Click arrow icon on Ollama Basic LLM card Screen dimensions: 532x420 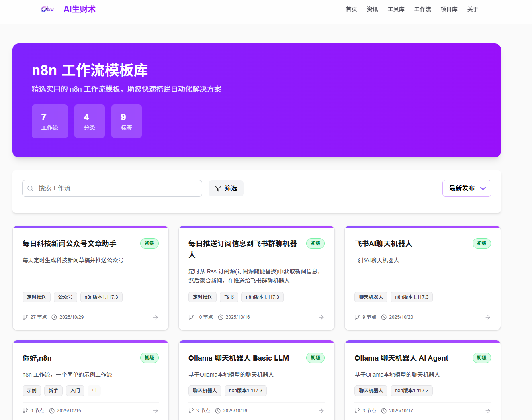point(321,411)
